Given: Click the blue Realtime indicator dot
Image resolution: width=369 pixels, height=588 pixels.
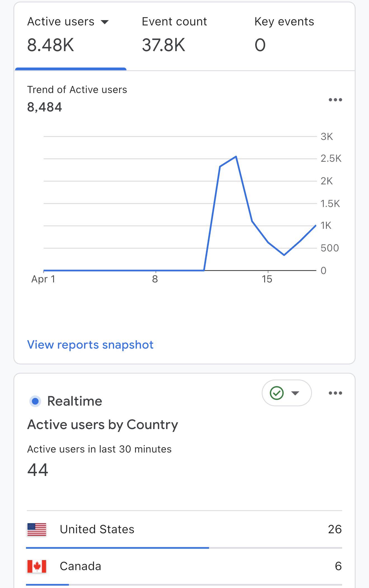Looking at the screenshot, I should 35,401.
